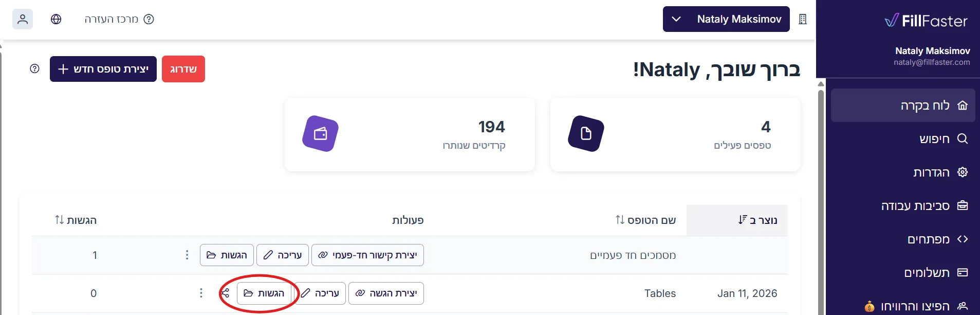
Task: Click the globe language icon
Action: click(56, 19)
